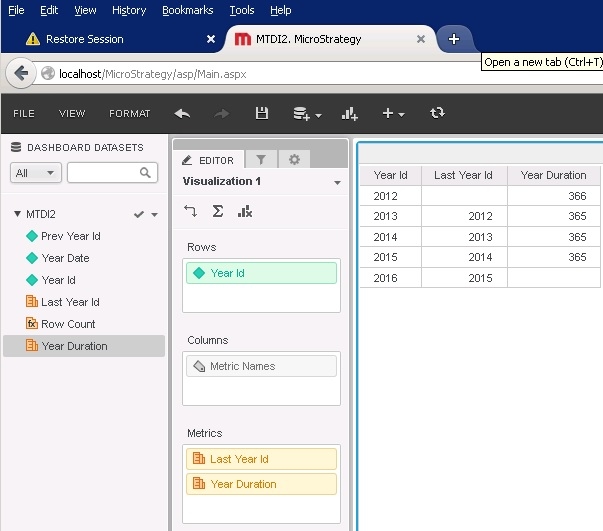Screen dimensions: 603x531
Task: Click the refresh icon in toolbar
Action: tap(437, 113)
